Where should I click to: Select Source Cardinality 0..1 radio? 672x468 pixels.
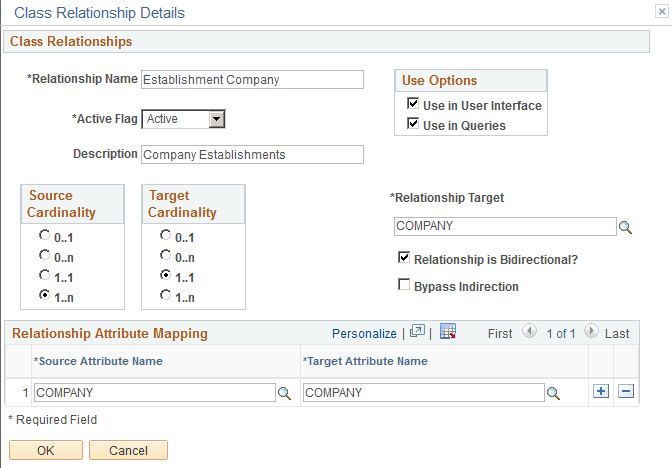pyautogui.click(x=43, y=236)
